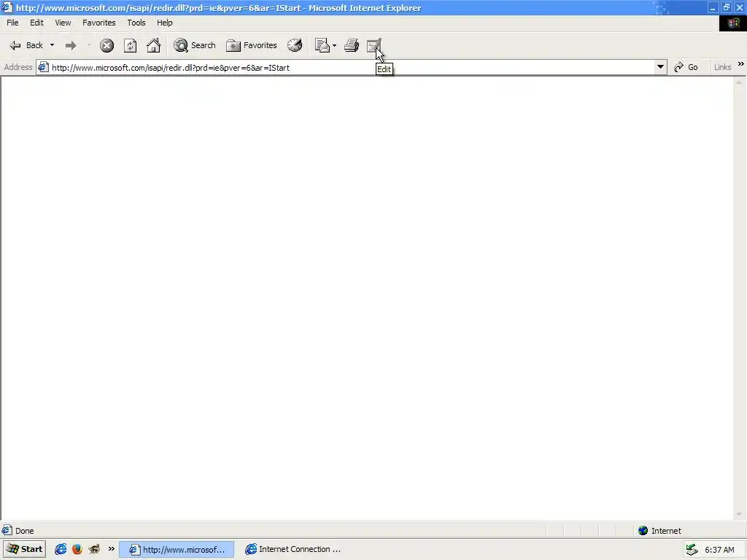The height and width of the screenshot is (560, 747).
Task: Launch Internet Explorer from Quick Launch
Action: coord(61,549)
